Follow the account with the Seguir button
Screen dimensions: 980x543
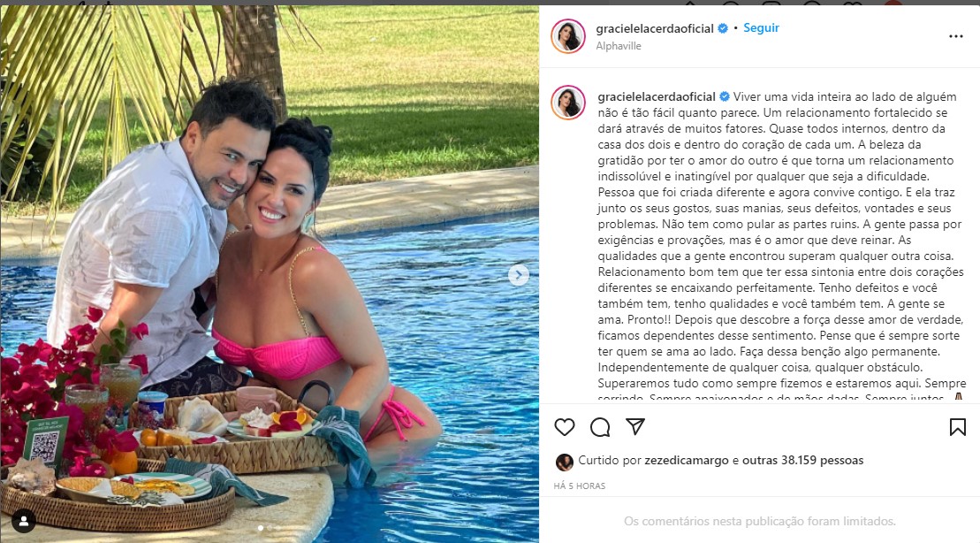(761, 28)
